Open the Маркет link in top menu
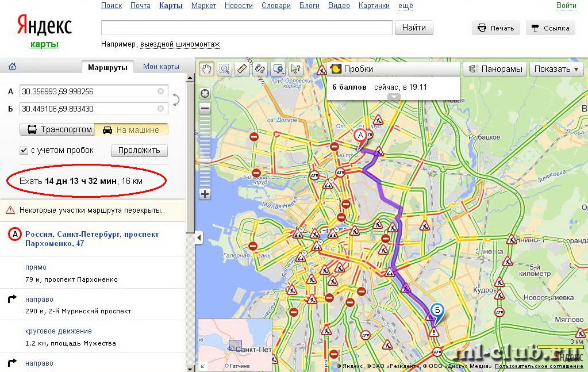This screenshot has width=588, height=372. [x=203, y=6]
